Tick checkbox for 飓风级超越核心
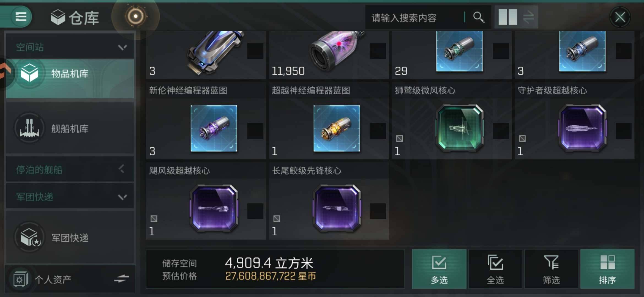This screenshot has height=297, width=644. (x=255, y=211)
